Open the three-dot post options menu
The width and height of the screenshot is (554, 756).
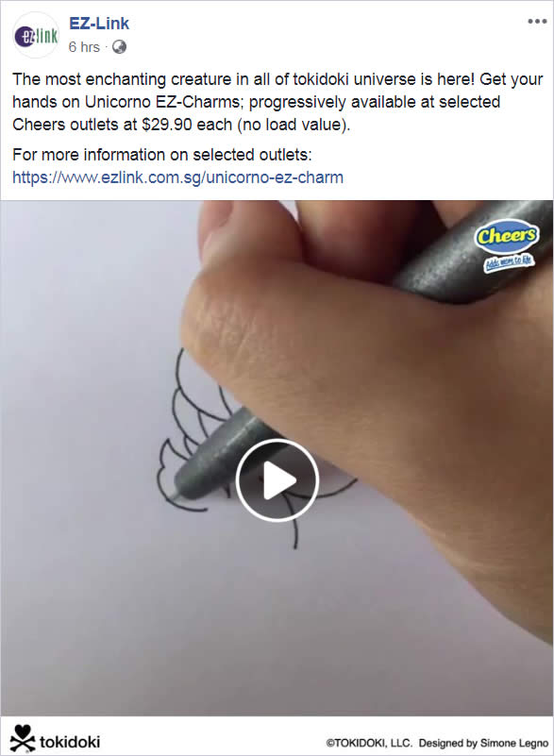[537, 21]
